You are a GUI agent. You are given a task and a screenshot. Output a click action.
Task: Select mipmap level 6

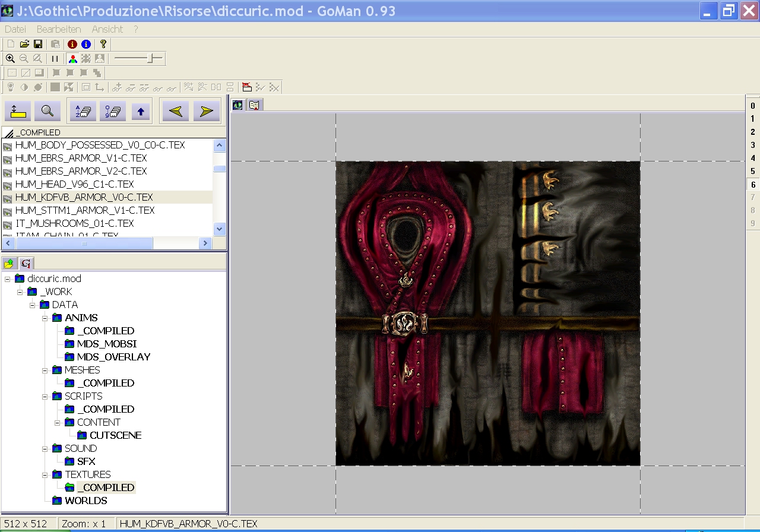[753, 184]
